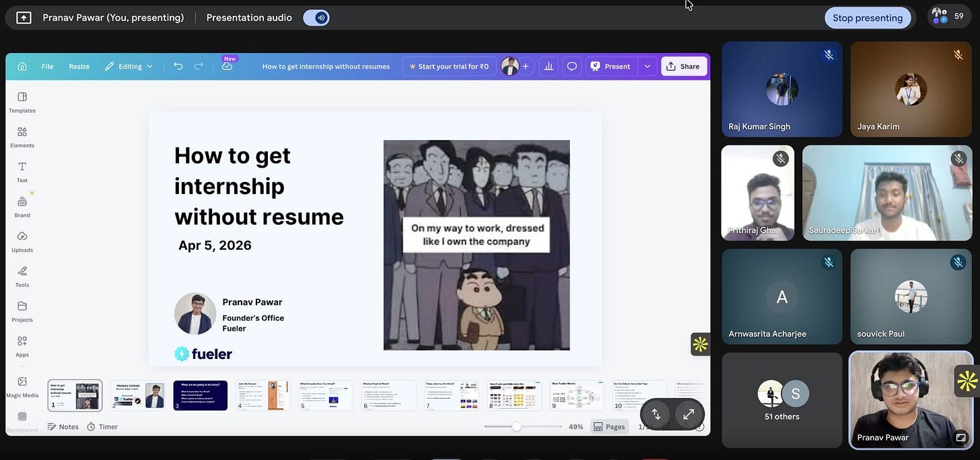Screen dimensions: 980x460
Task: Open Tools sidebar panel
Action: pyautogui.click(x=22, y=276)
